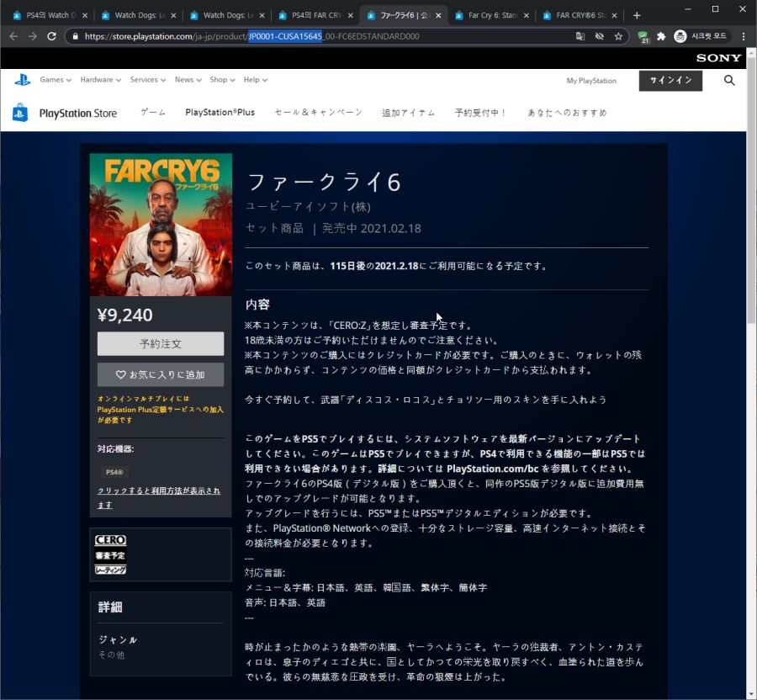The image size is (757, 700).
Task: Open the あなたへのおすすめ menu item
Action: (x=567, y=113)
